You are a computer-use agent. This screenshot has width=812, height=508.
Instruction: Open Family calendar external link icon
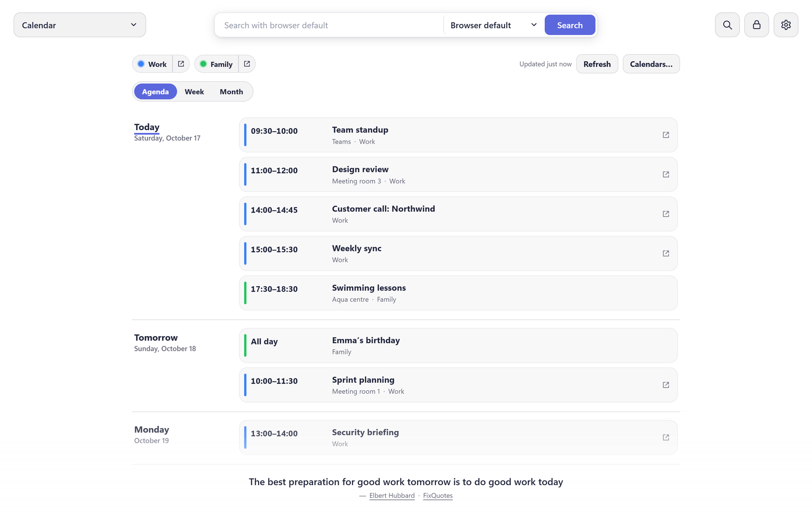[x=247, y=64]
